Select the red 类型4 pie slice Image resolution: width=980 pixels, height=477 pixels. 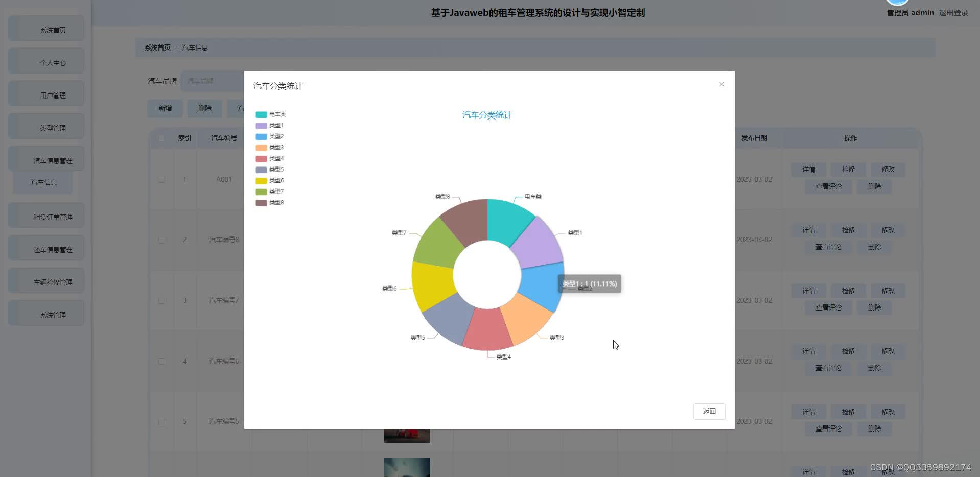[488, 329]
